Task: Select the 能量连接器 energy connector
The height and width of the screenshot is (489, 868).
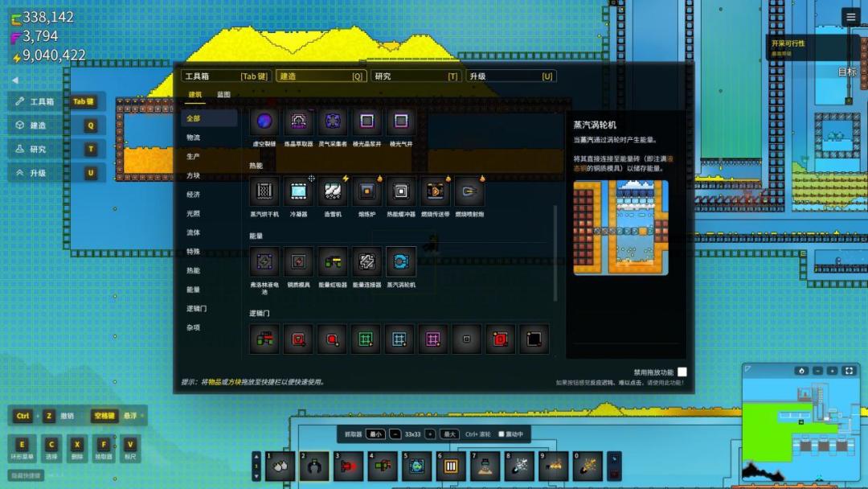Action: click(x=367, y=262)
